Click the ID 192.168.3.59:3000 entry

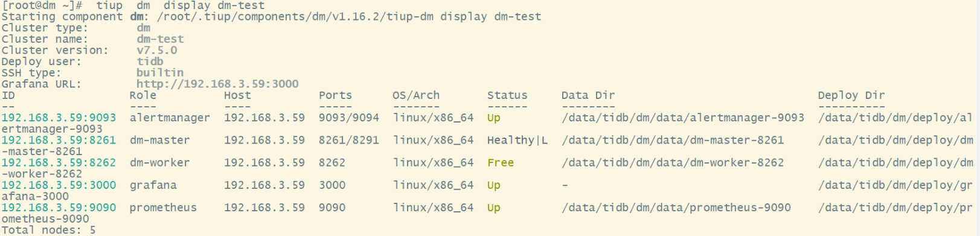(59, 185)
